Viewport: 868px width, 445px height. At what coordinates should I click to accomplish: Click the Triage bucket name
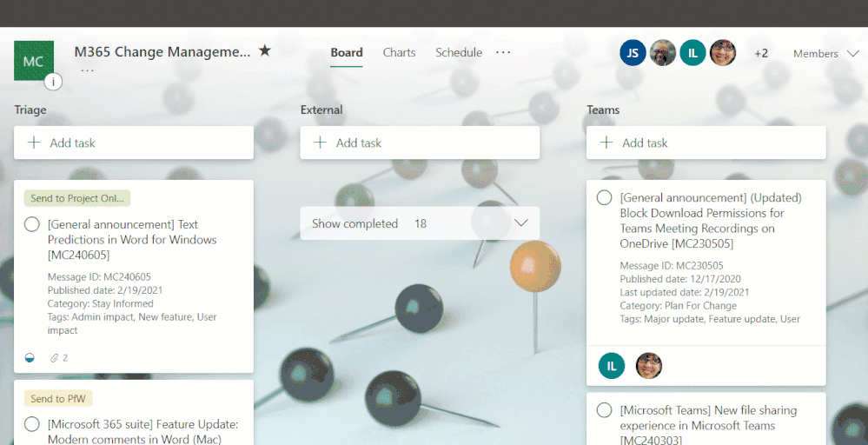pyautogui.click(x=30, y=110)
